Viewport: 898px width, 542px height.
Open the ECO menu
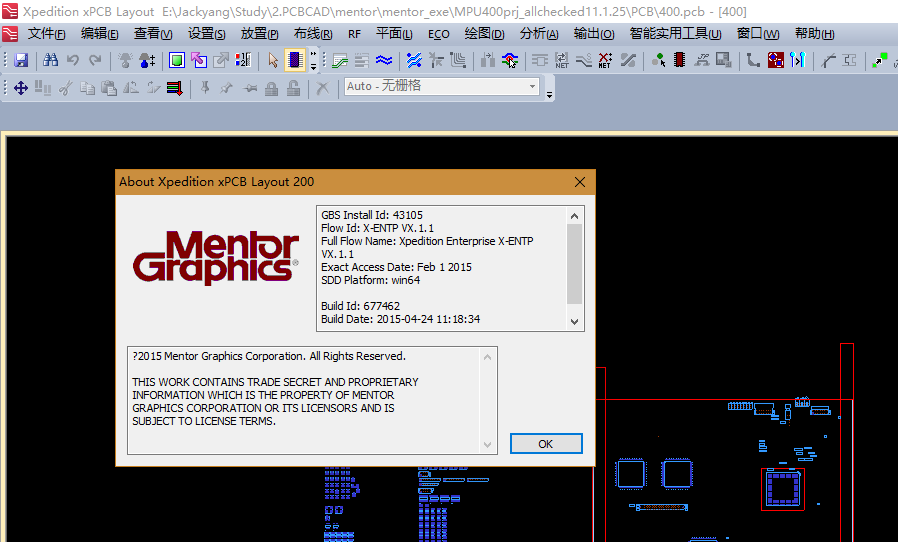[x=438, y=34]
